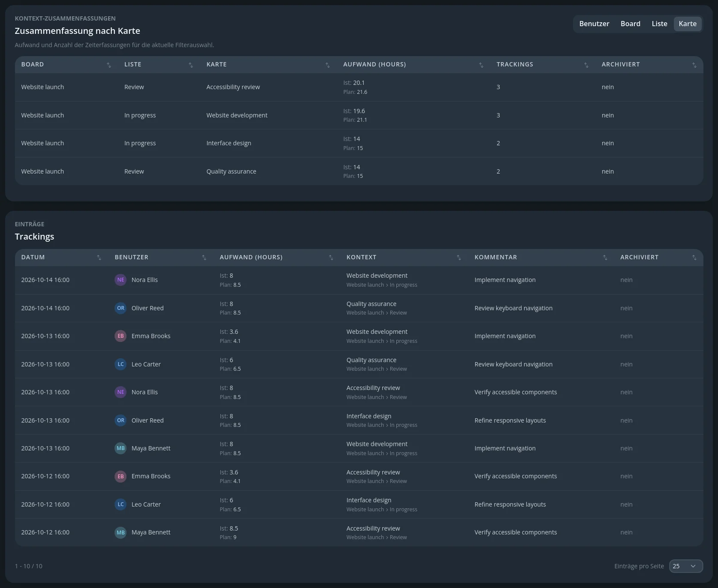
Task: Sort summary table by Archiviert sort icon
Action: (694, 65)
